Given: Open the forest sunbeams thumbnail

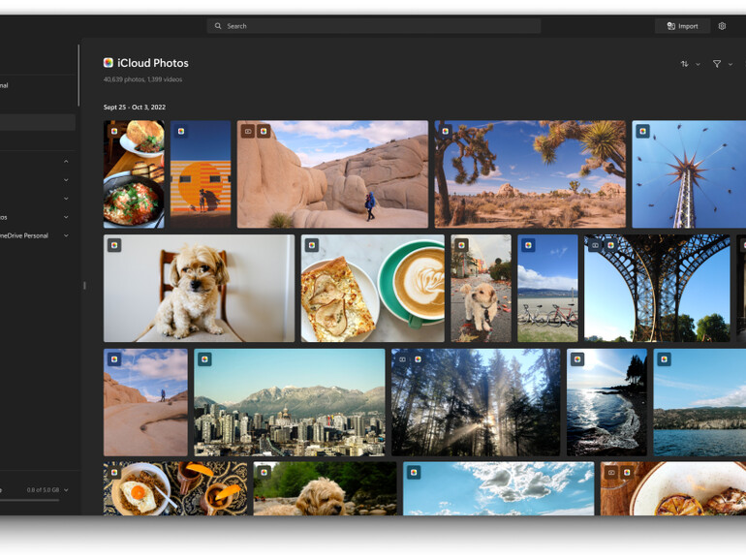Looking at the screenshot, I should pos(476,402).
